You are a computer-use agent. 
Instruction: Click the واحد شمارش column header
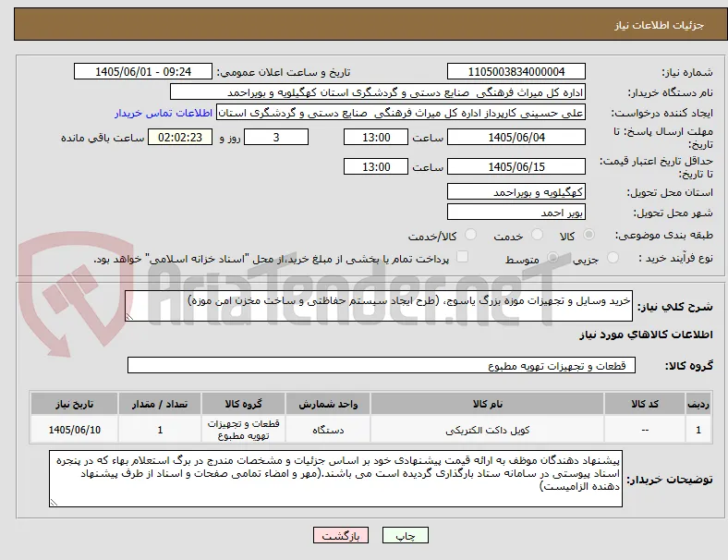click(x=328, y=404)
